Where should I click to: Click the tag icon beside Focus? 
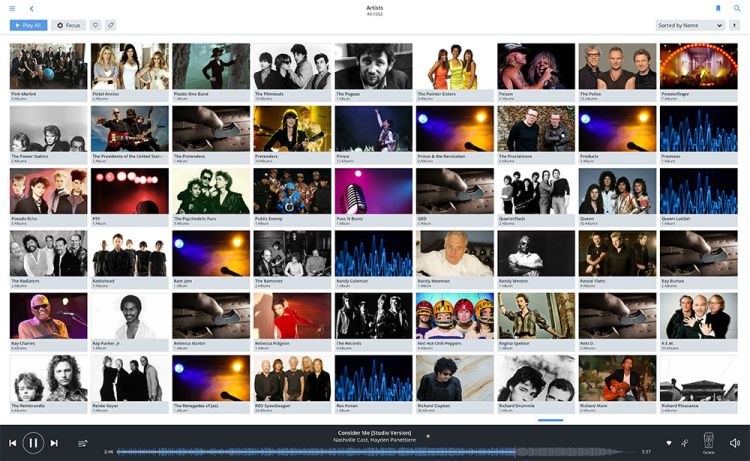[110, 25]
